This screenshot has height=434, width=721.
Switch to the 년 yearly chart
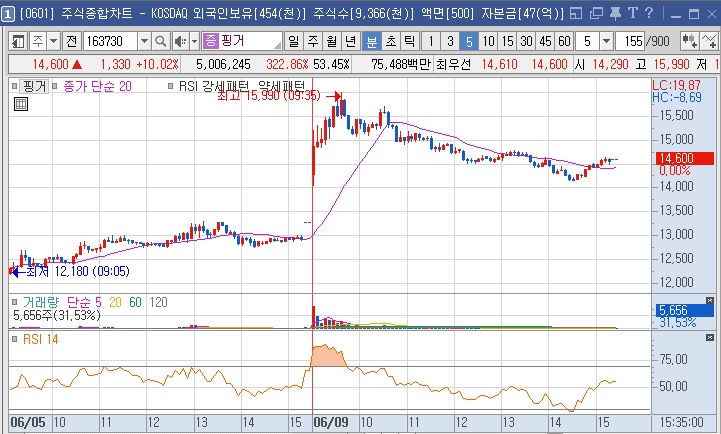tap(350, 41)
